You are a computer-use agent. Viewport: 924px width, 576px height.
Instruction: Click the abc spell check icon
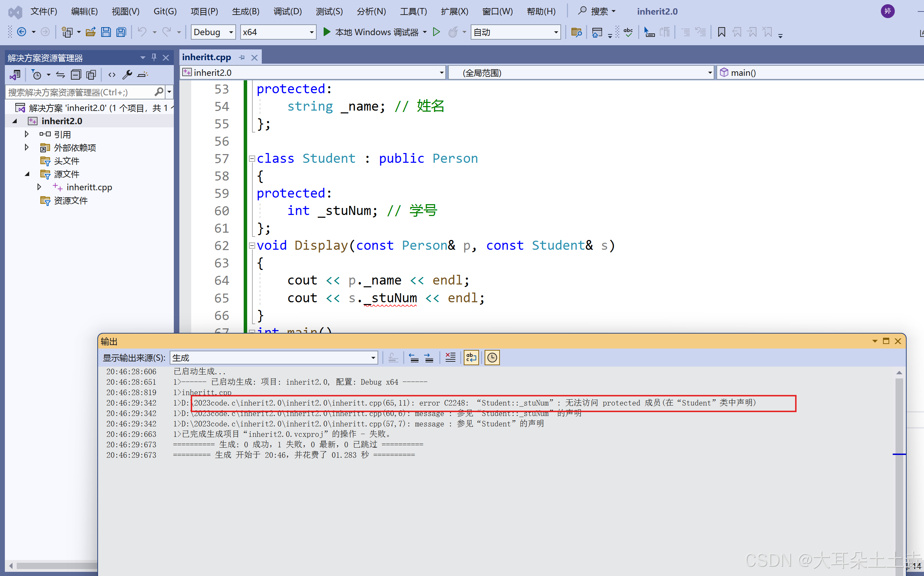(x=628, y=32)
